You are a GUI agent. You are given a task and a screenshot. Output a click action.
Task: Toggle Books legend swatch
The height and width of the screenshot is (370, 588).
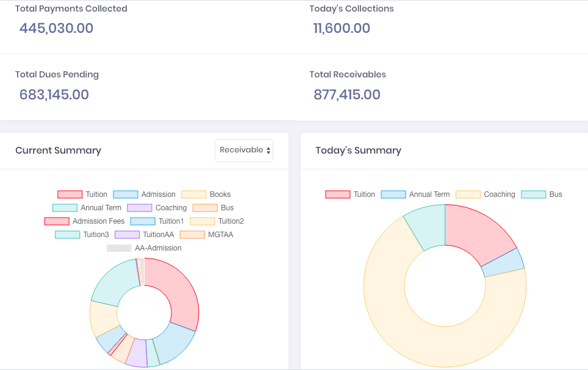pos(194,194)
